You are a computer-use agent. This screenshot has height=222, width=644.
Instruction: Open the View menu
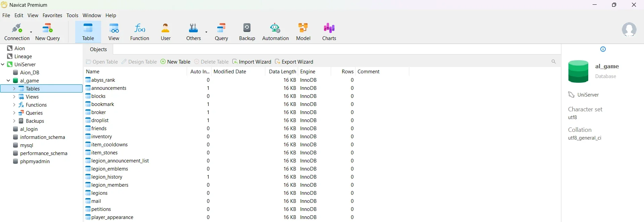coord(33,15)
